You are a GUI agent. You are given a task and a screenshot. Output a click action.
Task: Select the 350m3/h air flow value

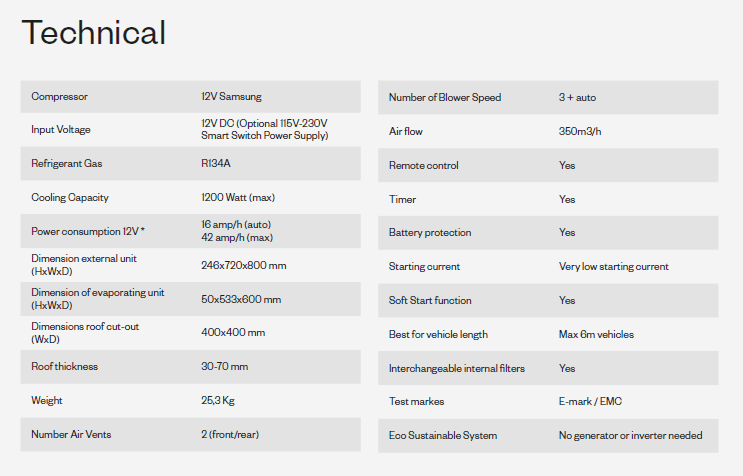580,132
